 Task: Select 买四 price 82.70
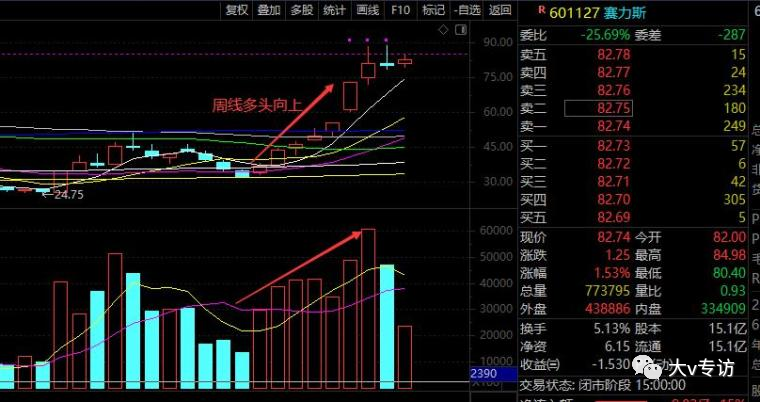(614, 199)
